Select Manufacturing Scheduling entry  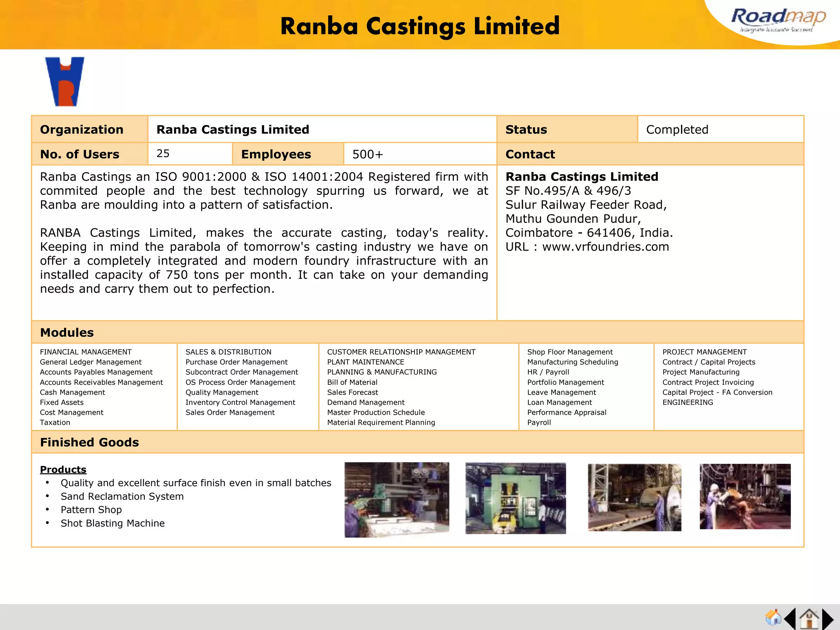click(573, 362)
